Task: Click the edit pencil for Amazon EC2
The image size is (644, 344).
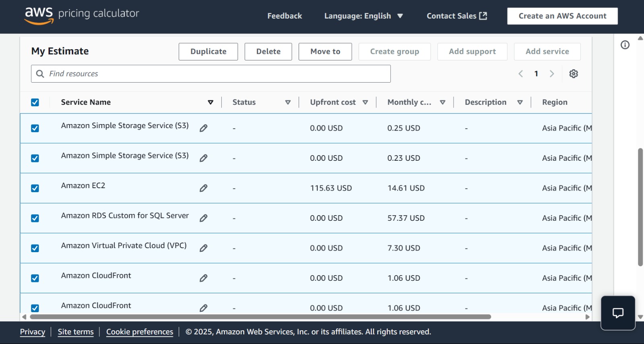Action: (x=204, y=188)
